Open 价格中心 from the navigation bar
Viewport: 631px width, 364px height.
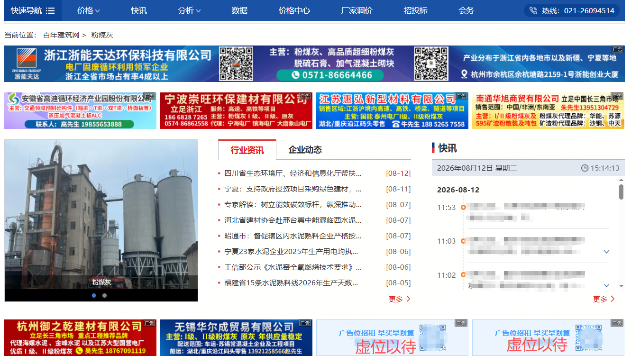(294, 10)
